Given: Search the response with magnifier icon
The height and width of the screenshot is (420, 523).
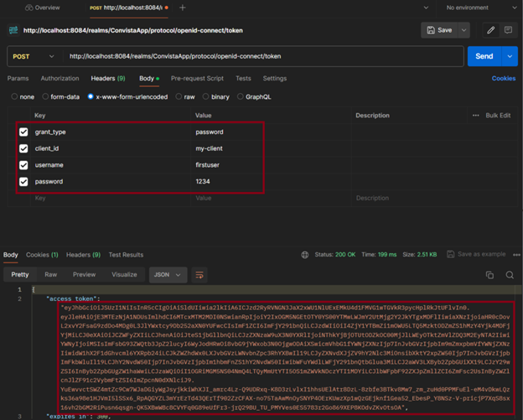Looking at the screenshot, I should tap(510, 275).
